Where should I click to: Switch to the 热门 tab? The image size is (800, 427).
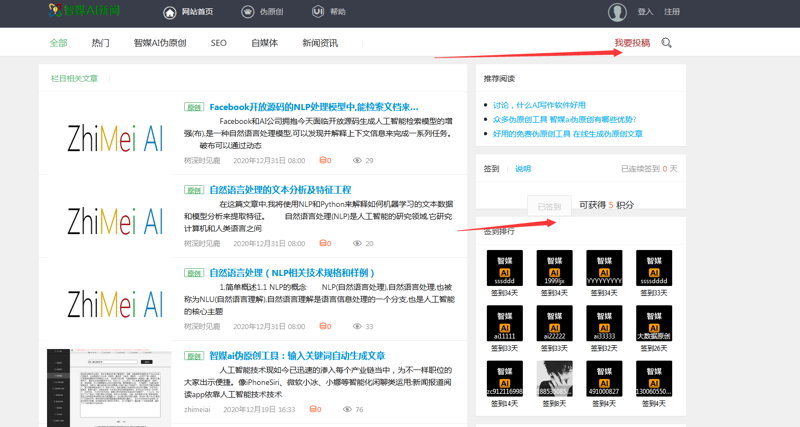[101, 43]
